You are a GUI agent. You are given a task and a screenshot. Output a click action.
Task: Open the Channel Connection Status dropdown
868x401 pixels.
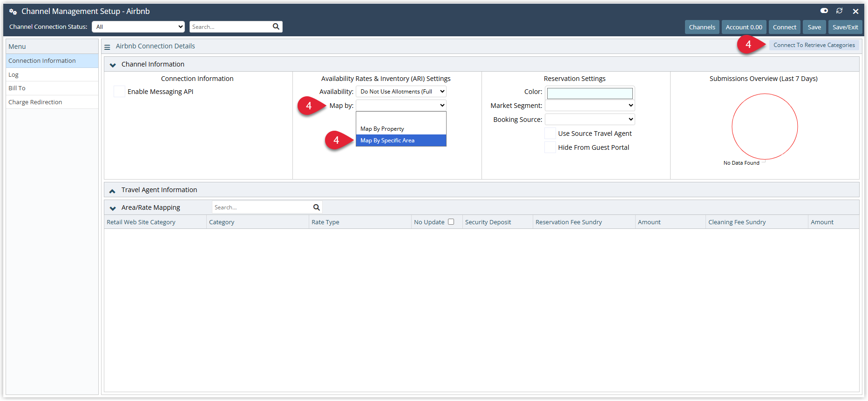click(x=138, y=27)
